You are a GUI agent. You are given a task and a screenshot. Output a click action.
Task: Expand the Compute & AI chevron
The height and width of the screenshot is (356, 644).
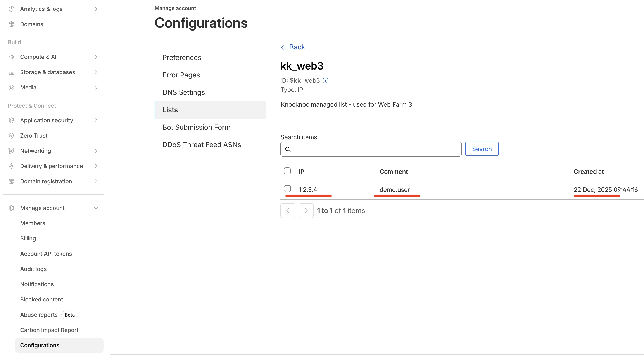coord(96,57)
